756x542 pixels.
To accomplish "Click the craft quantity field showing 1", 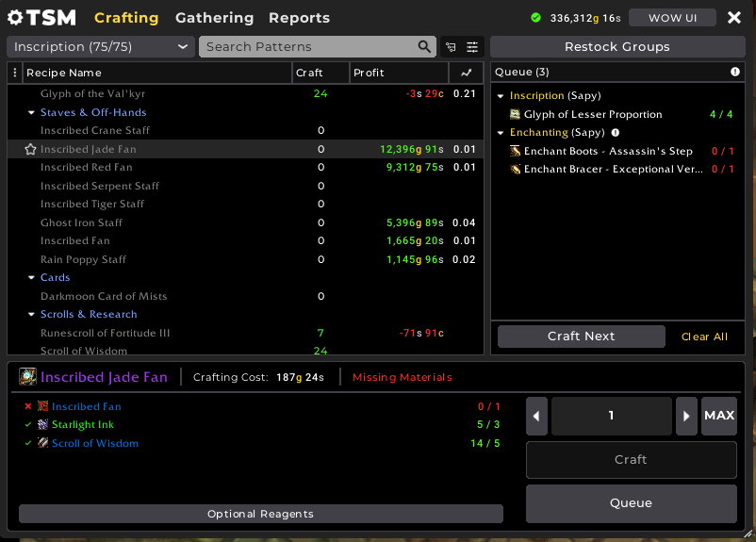I will 612,416.
